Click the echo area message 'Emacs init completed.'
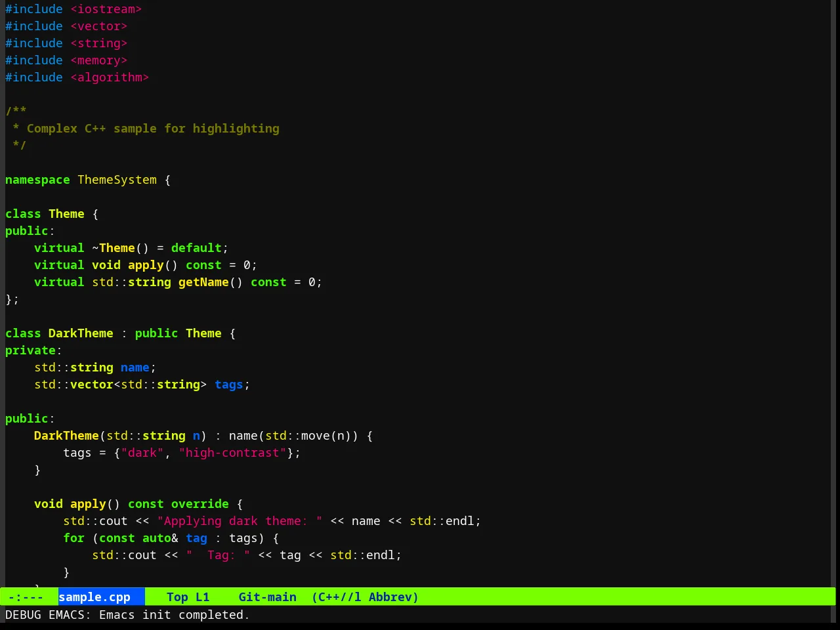This screenshot has width=840, height=630. [175, 615]
